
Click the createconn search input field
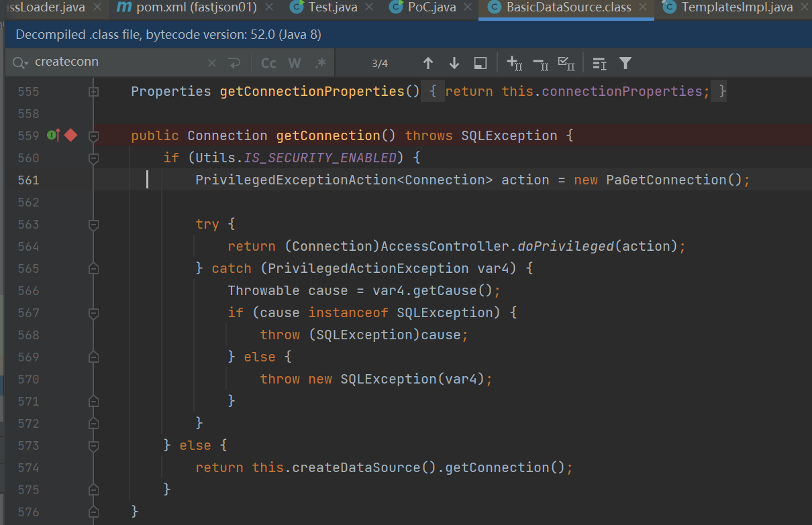pos(114,62)
